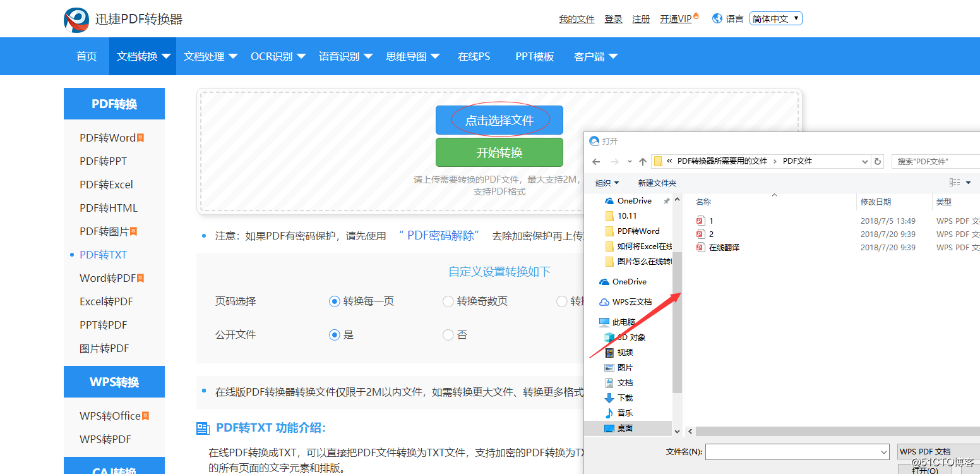Expand 客户端 nav menu

[x=595, y=56]
